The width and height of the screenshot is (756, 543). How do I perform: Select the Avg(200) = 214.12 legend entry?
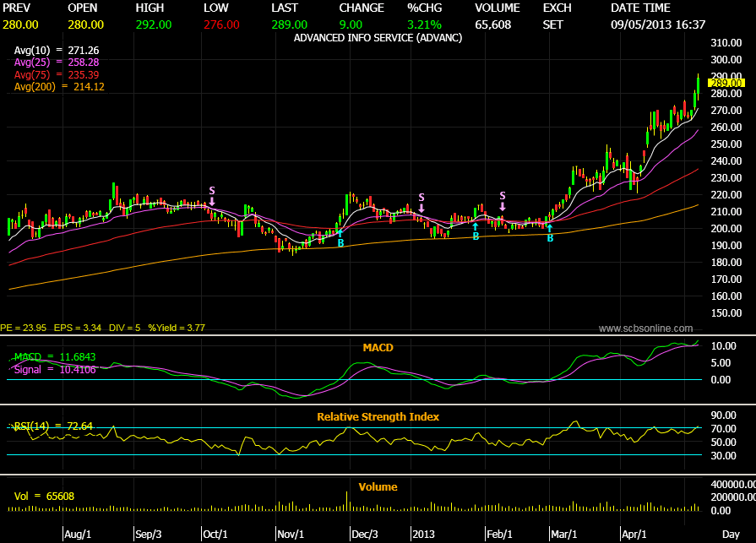pyautogui.click(x=59, y=87)
